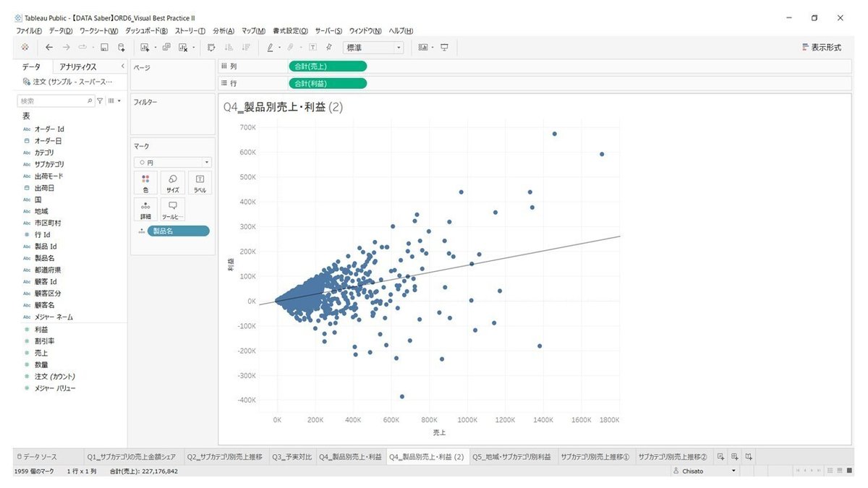Open the ツールヒント shelf on Marks card

(172, 209)
